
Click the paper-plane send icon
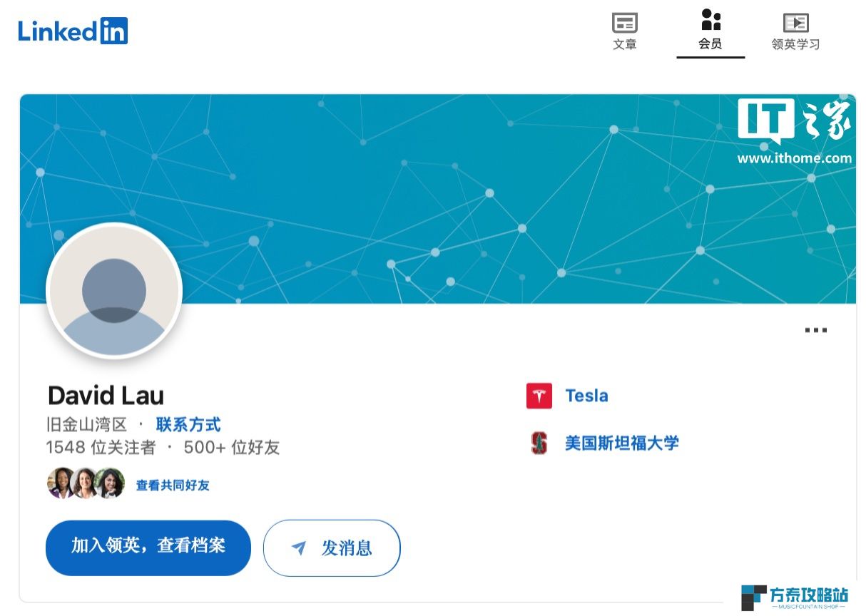point(299,548)
